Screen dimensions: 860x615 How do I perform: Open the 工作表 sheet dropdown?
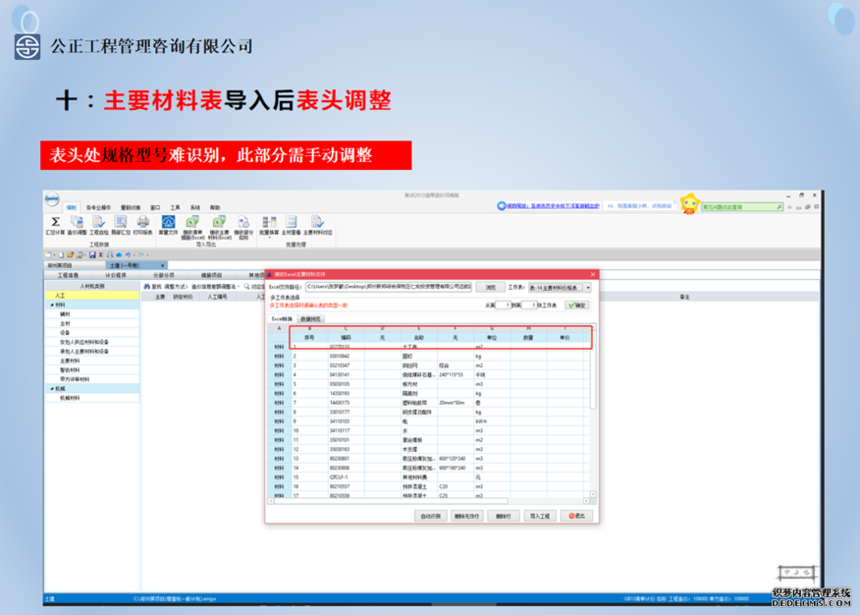[x=560, y=287]
